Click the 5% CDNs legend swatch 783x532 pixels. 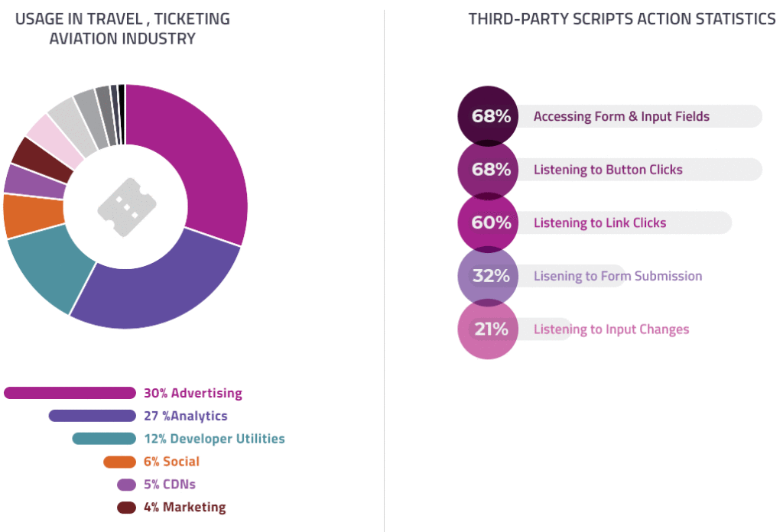[x=126, y=485]
